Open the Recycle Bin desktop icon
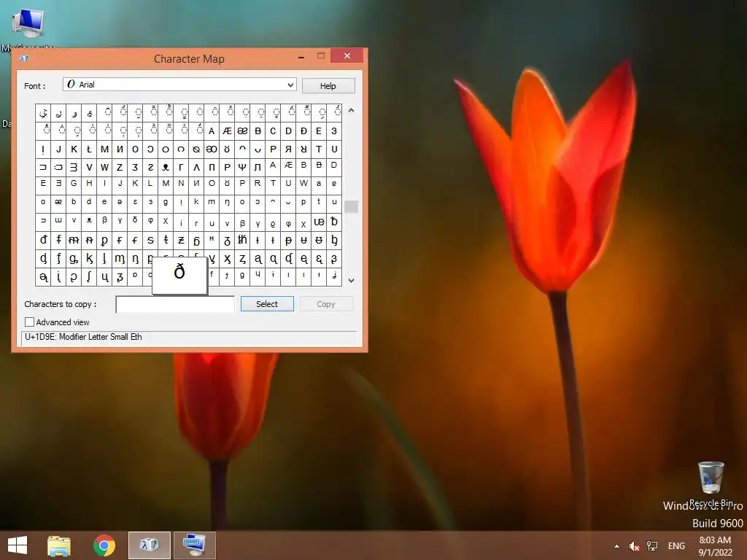Image resolution: width=747 pixels, height=560 pixels. [x=711, y=483]
